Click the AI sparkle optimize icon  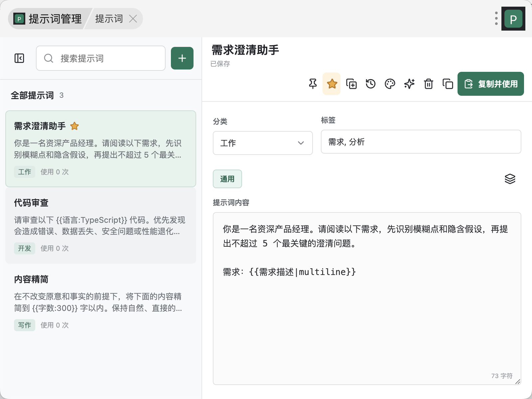tap(409, 84)
